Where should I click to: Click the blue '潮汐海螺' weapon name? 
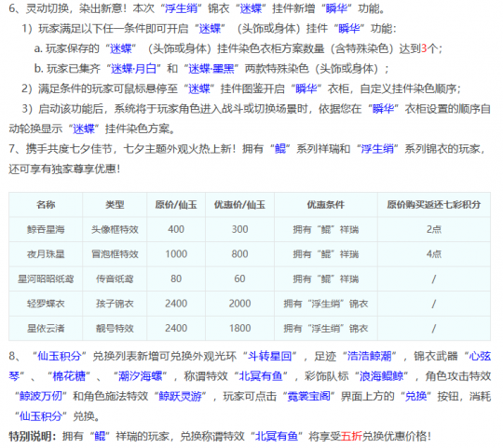point(140,376)
